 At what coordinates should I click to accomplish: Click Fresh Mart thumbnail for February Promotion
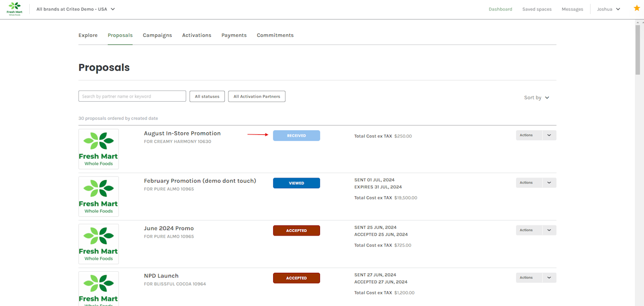click(99, 196)
